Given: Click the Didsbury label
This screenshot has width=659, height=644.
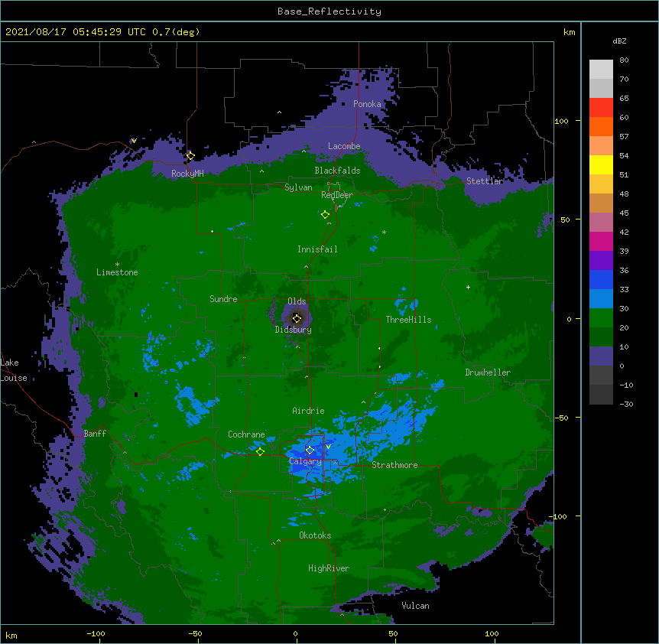Looking at the screenshot, I should pos(293,330).
